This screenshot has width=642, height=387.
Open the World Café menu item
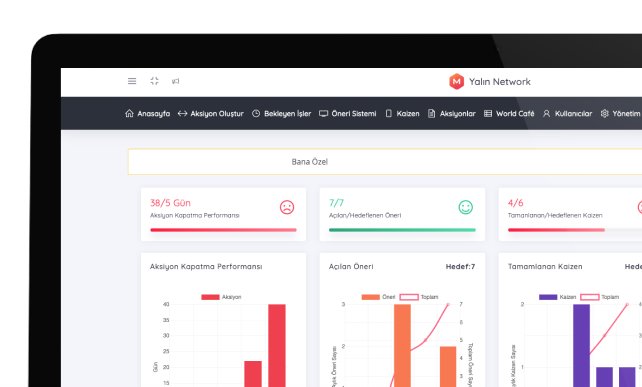click(x=509, y=113)
